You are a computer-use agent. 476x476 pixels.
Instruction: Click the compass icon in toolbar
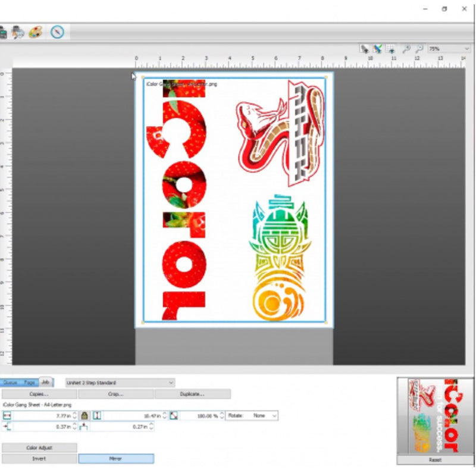click(x=57, y=32)
